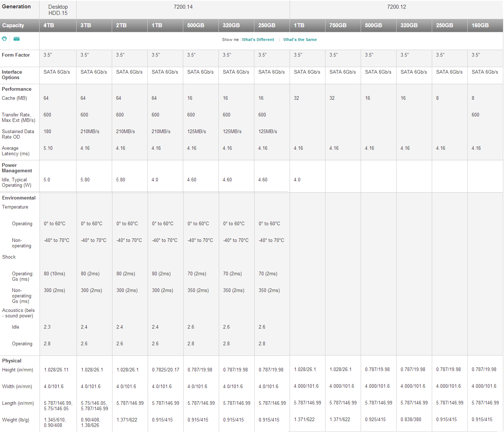Click the Generation row label
Viewport: 504px width, 432px height.
pyautogui.click(x=16, y=7)
